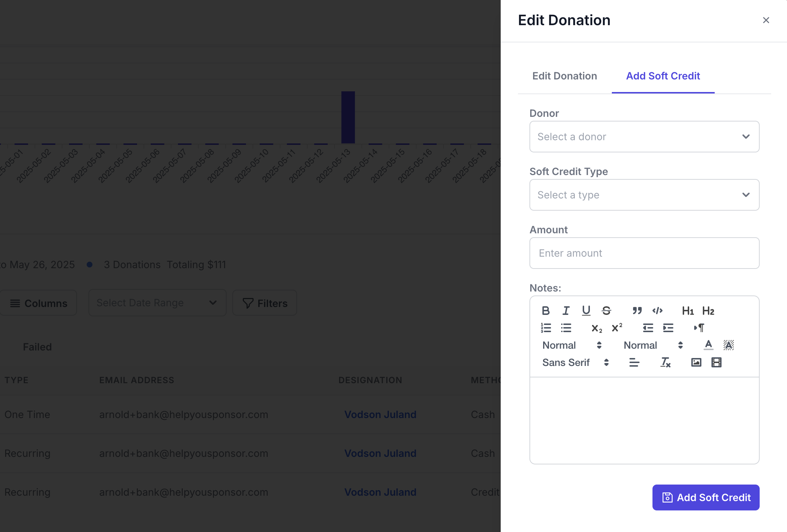Switch to the Edit Donation tab

click(x=565, y=76)
